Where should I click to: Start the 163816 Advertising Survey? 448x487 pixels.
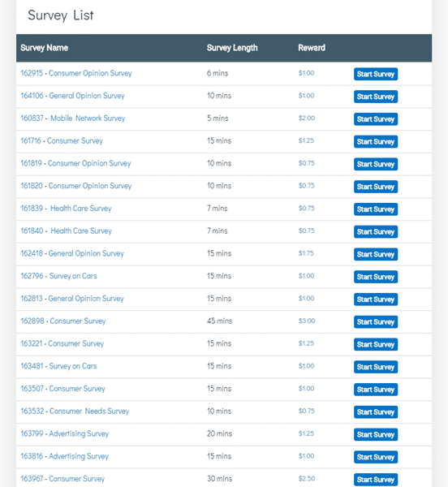[x=376, y=457]
